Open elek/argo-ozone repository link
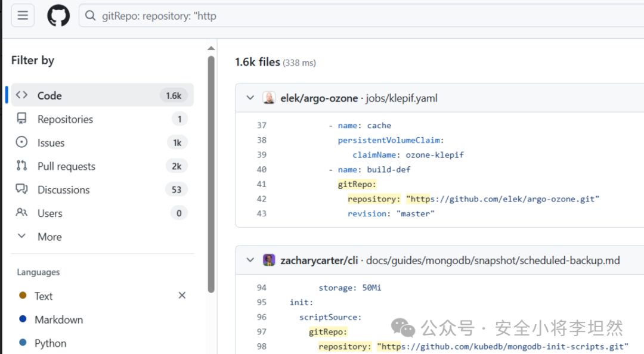Viewport: 644px width, 354px height. tap(319, 98)
